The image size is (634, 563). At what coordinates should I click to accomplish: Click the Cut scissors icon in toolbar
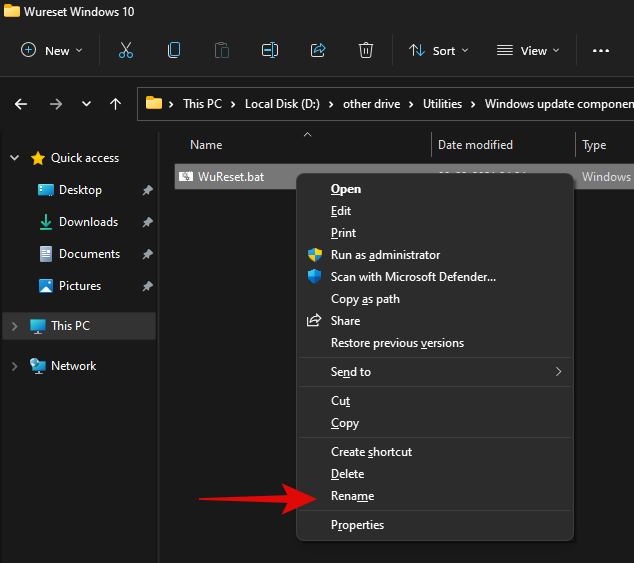click(126, 50)
